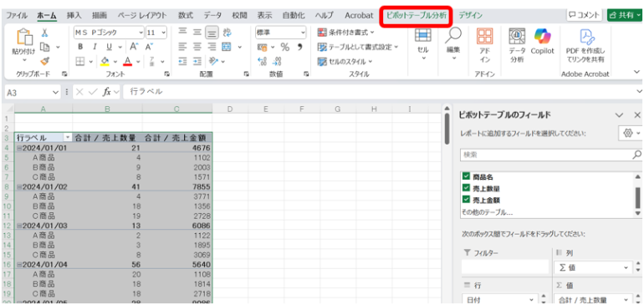
Task: Collapse the 2024/01/03 row group
Action: pos(18,226)
